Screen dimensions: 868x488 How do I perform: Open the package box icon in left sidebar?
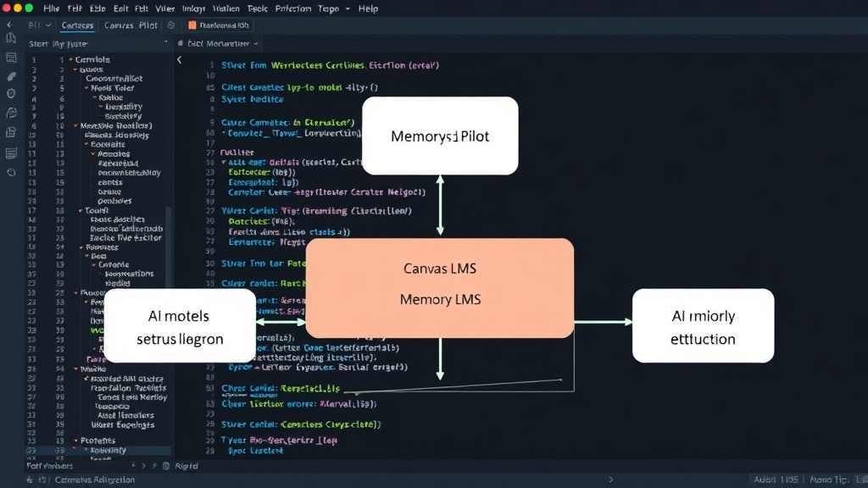(11, 132)
